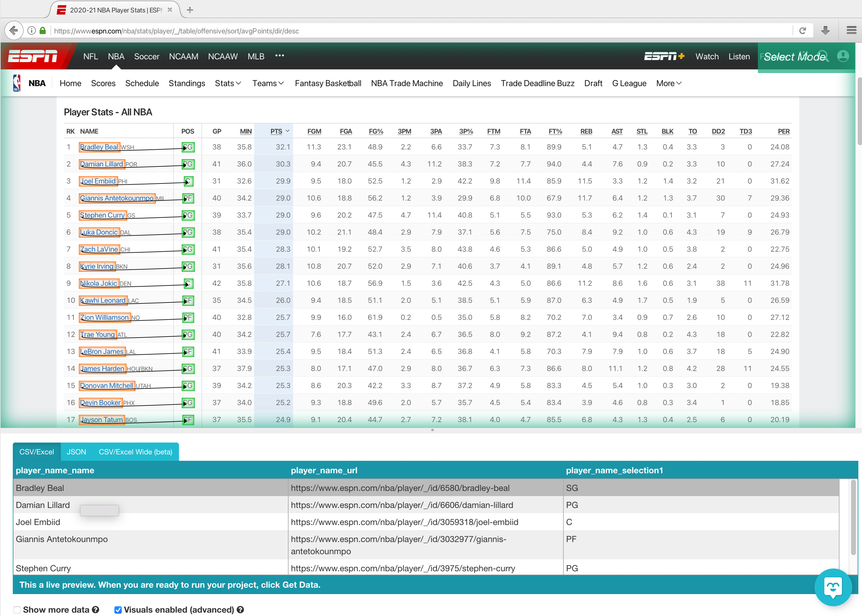Open the Nikola Jokic player link
The image size is (862, 616).
pyautogui.click(x=99, y=283)
